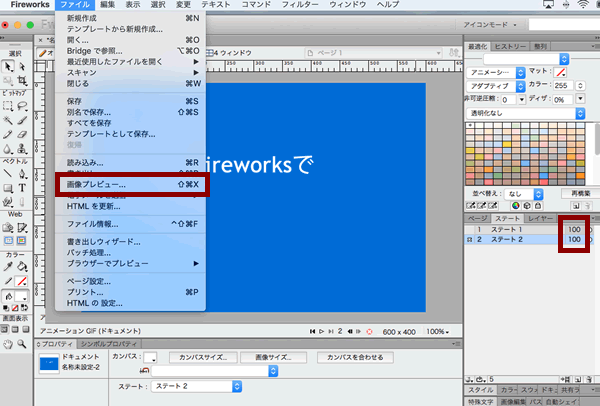Select the Pointer tool

tap(8, 67)
